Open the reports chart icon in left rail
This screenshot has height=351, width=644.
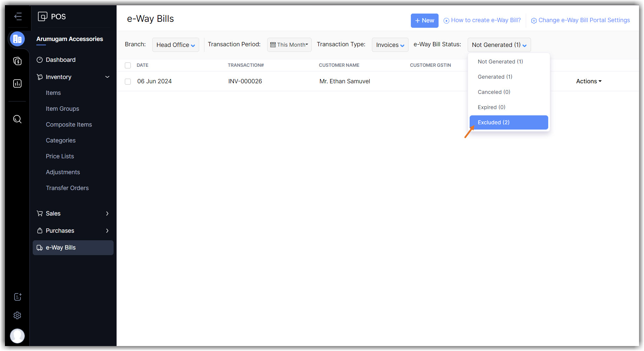18,84
